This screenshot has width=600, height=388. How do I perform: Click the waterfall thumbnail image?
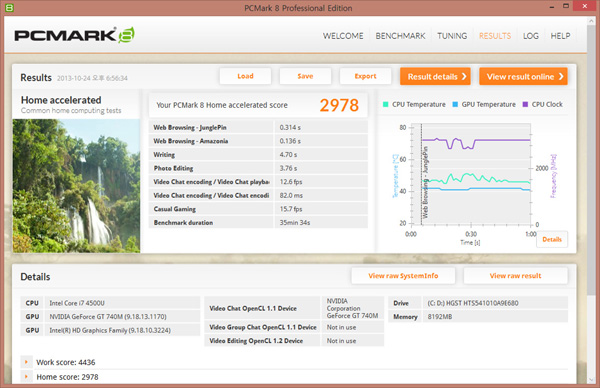77,186
